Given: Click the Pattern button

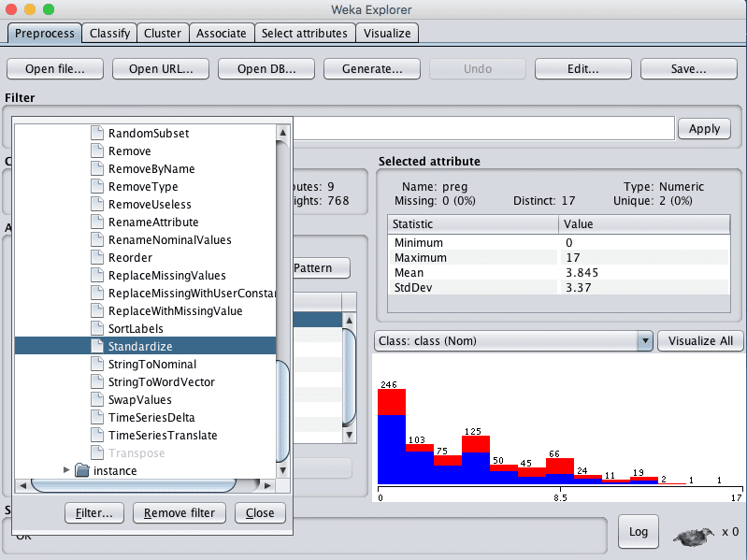Looking at the screenshot, I should pos(322,268).
